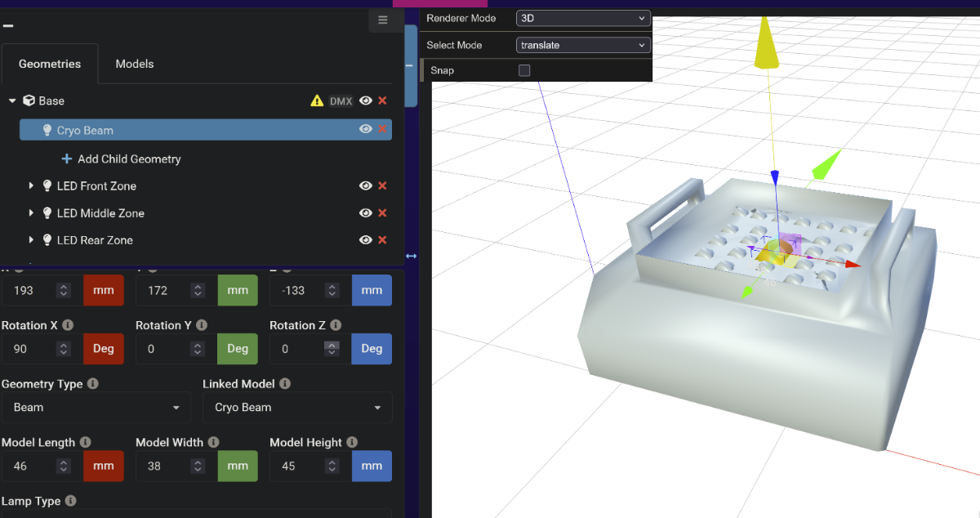Select the Cryo Beam tree row

click(206, 130)
